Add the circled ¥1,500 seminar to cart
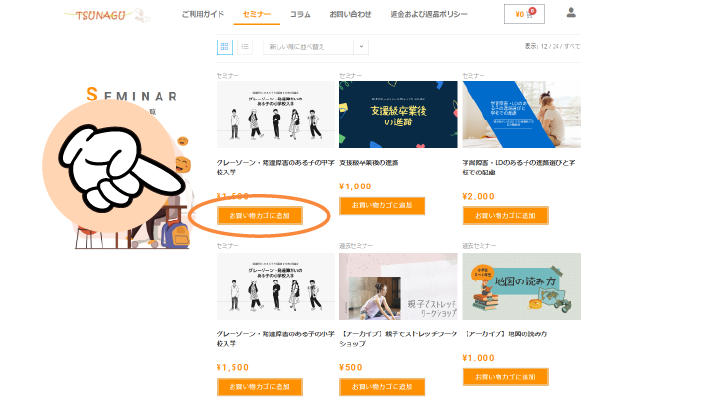701x401 pixels. [260, 215]
